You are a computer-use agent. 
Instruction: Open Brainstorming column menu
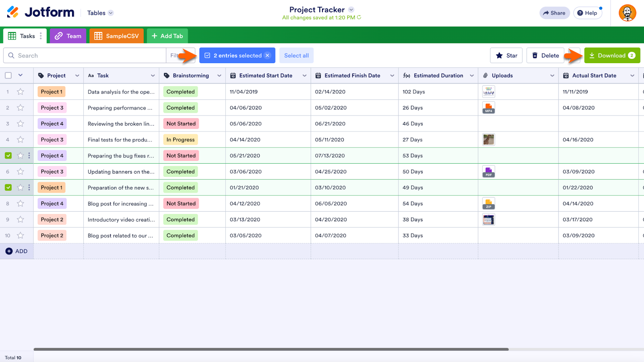coord(219,76)
